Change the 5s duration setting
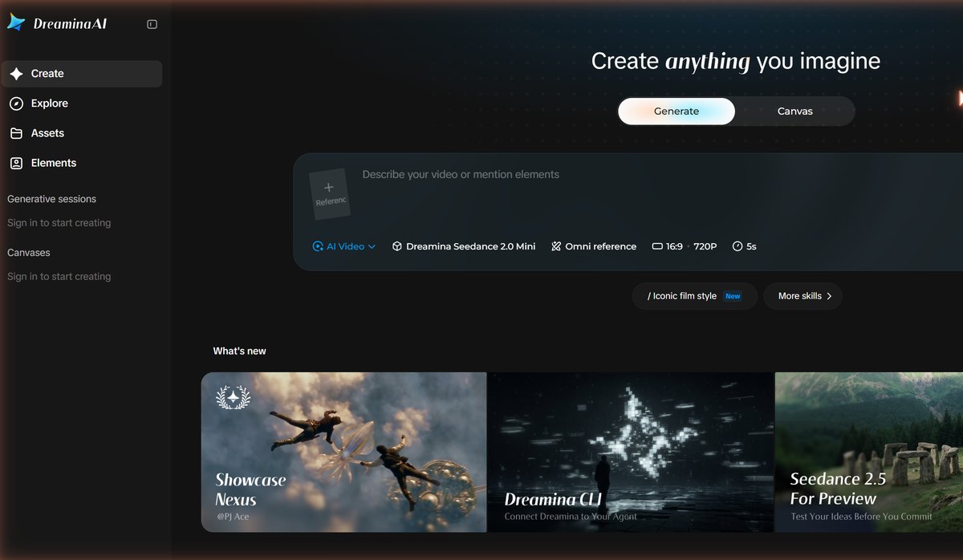Image resolution: width=963 pixels, height=560 pixels. pos(745,246)
